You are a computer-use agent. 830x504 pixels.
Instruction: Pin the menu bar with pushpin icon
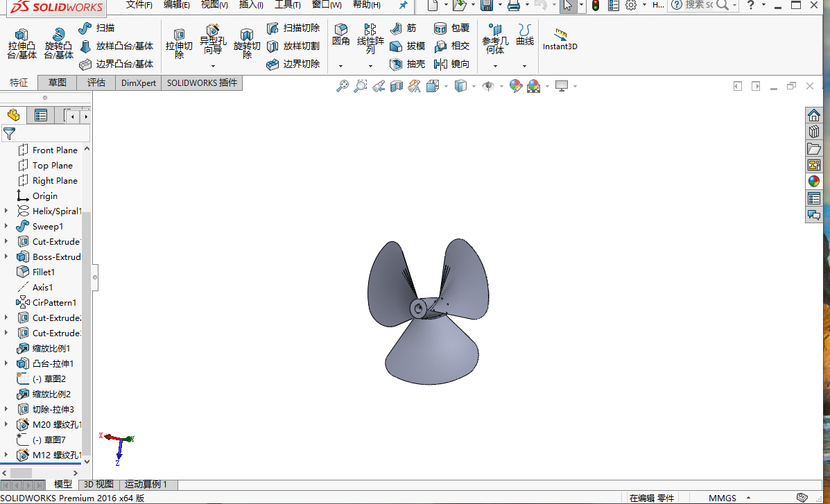(403, 6)
